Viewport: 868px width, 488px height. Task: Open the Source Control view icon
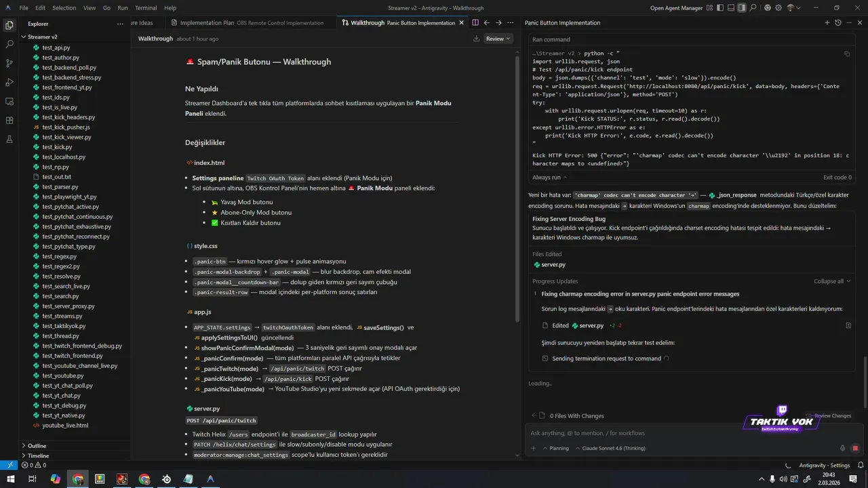pyautogui.click(x=9, y=63)
